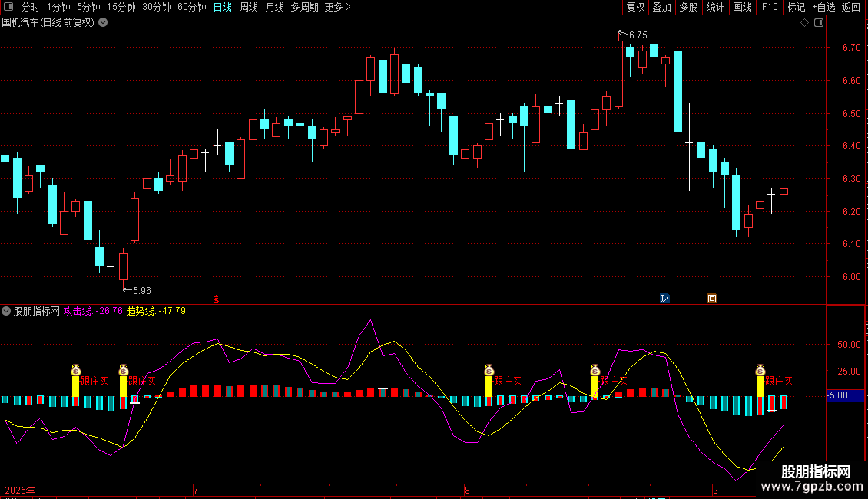The height and width of the screenshot is (499, 868).
Task: Open the 复权 adjustment menu
Action: coord(635,7)
